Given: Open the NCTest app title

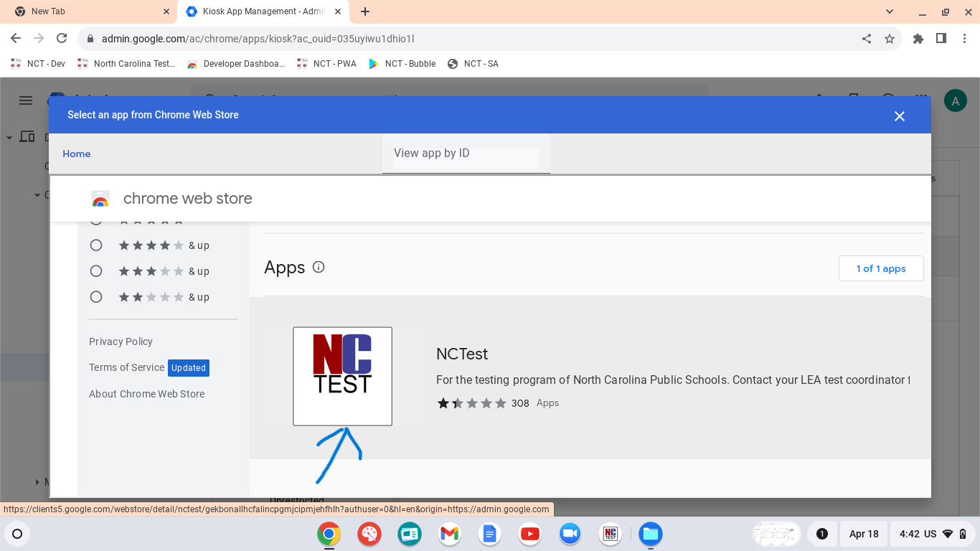Looking at the screenshot, I should click(x=462, y=354).
